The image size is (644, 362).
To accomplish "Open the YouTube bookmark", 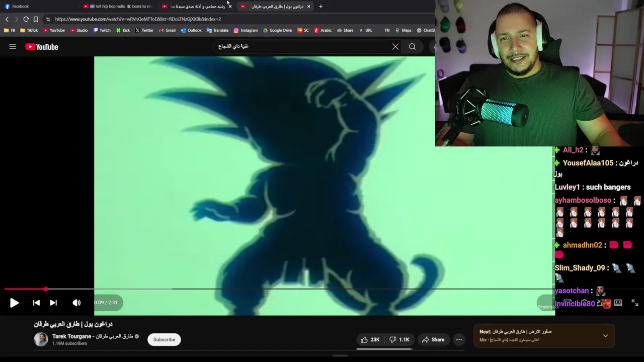I will coord(54,30).
